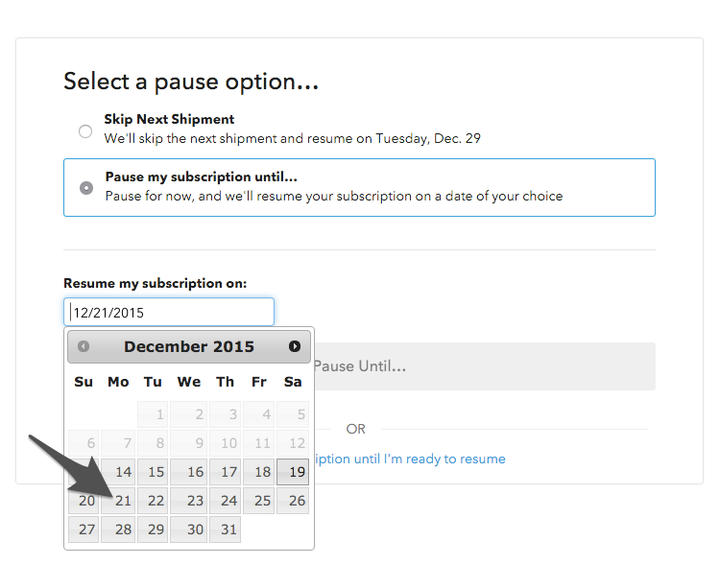
Task: Pick December 19 in the calendar
Action: click(x=293, y=472)
